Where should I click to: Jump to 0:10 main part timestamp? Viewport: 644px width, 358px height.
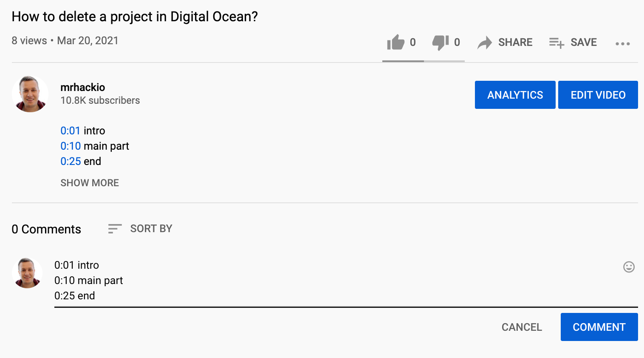(x=71, y=146)
